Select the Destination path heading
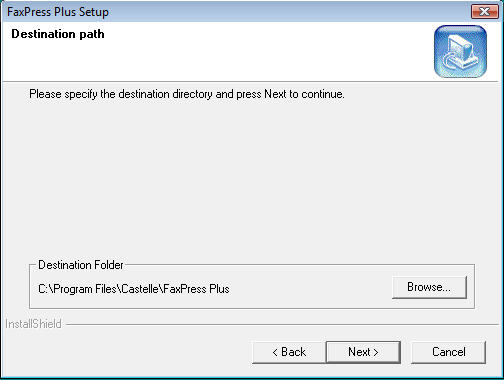Screen dimensions: 504x380 point(58,34)
